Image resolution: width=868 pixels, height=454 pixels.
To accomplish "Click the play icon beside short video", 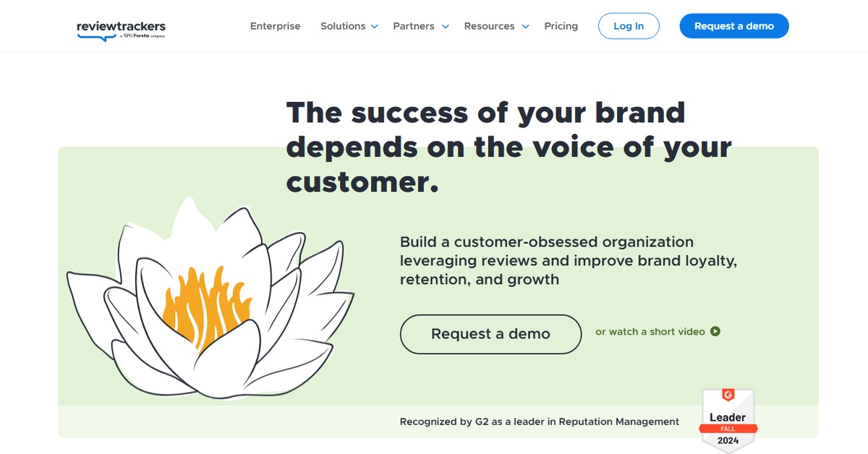I will tap(715, 332).
